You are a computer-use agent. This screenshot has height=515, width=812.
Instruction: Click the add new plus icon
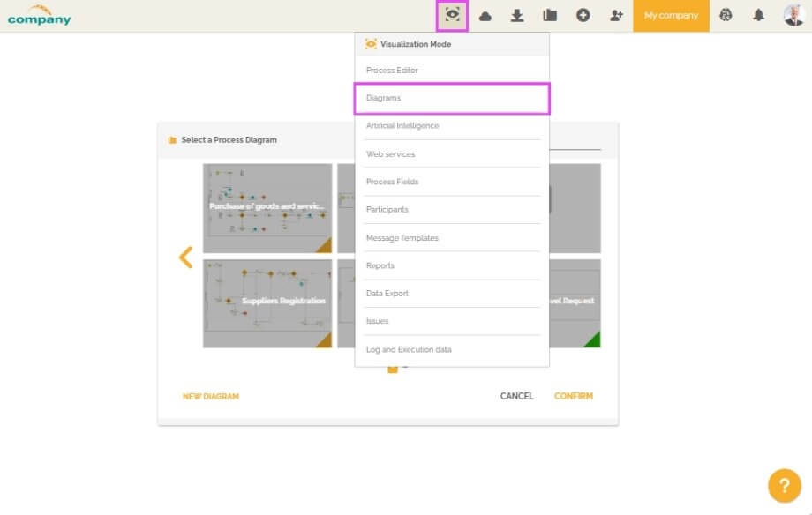pos(583,15)
